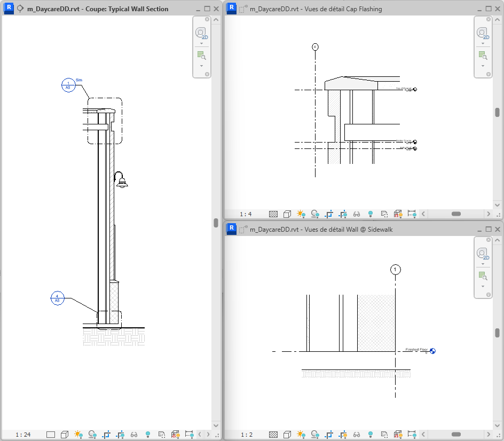Click zoom region tool in Cap Flashing navigation bar
The width and height of the screenshot is (504, 441).
pos(483,56)
